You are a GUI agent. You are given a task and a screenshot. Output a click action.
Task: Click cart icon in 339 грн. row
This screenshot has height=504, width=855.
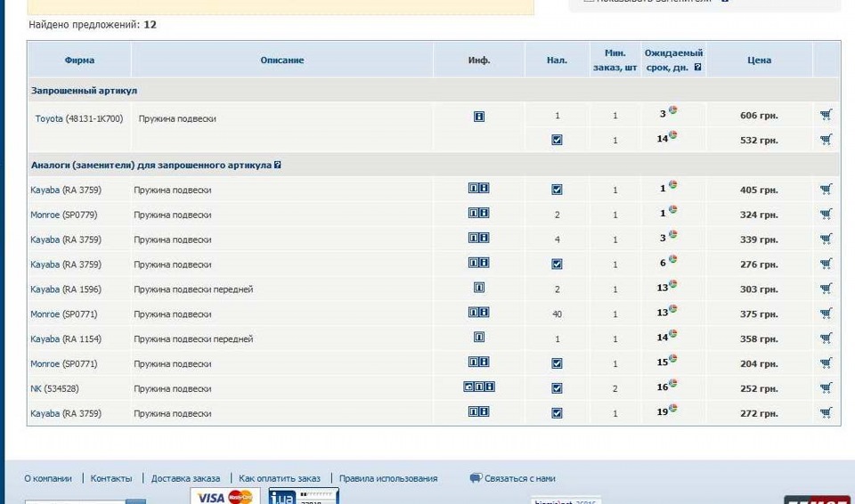[x=826, y=239]
